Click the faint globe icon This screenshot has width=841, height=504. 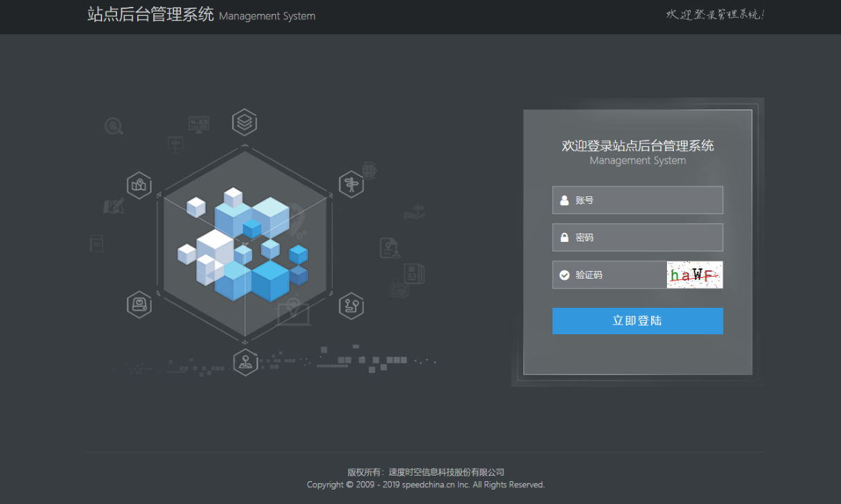369,169
